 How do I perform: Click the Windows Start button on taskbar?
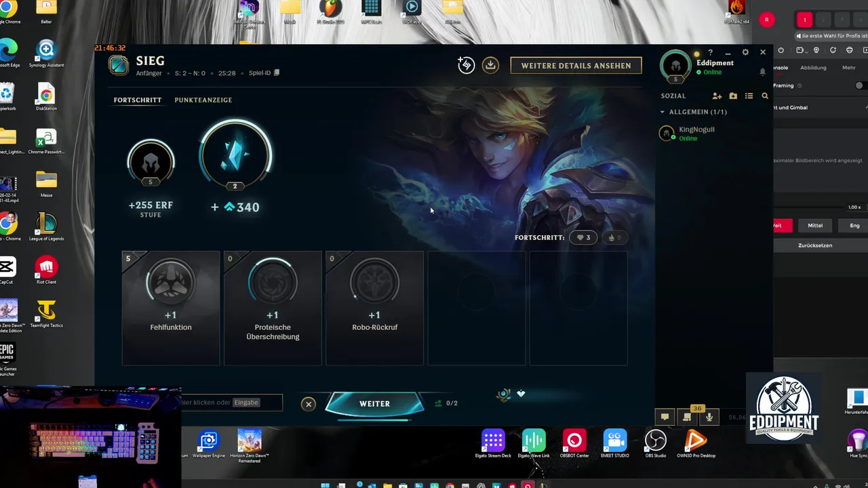click(325, 485)
